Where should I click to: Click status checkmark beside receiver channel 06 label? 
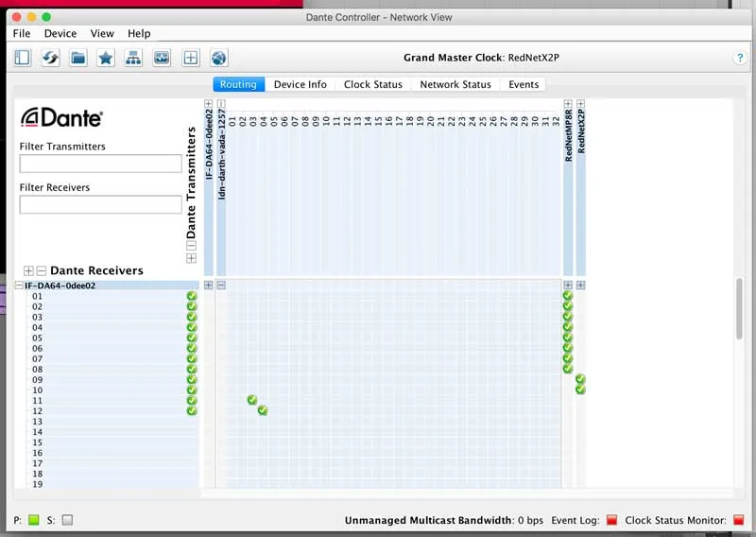pos(192,348)
